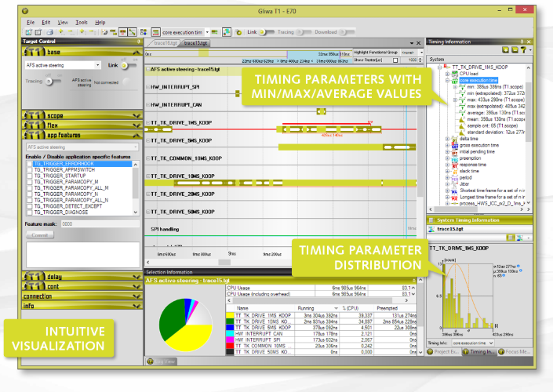Toggle the Download switch in the toolbar
Screen dimensions: 553x392
(x=346, y=32)
